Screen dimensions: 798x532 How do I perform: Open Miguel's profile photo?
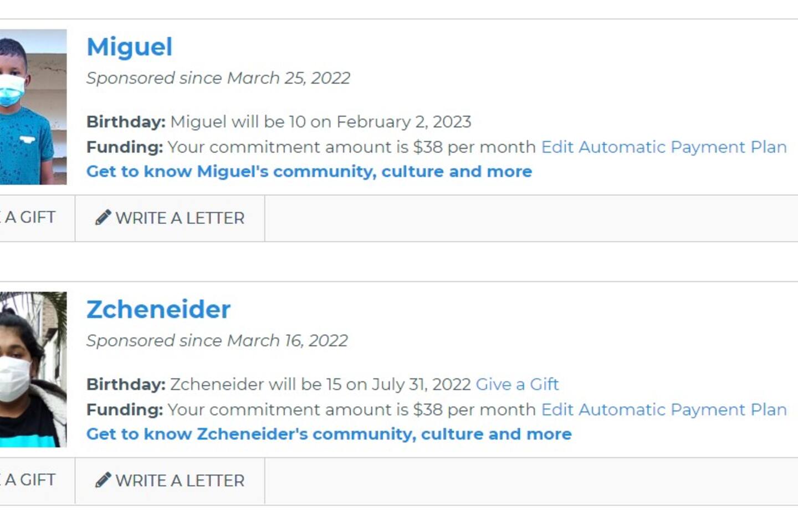(33, 107)
